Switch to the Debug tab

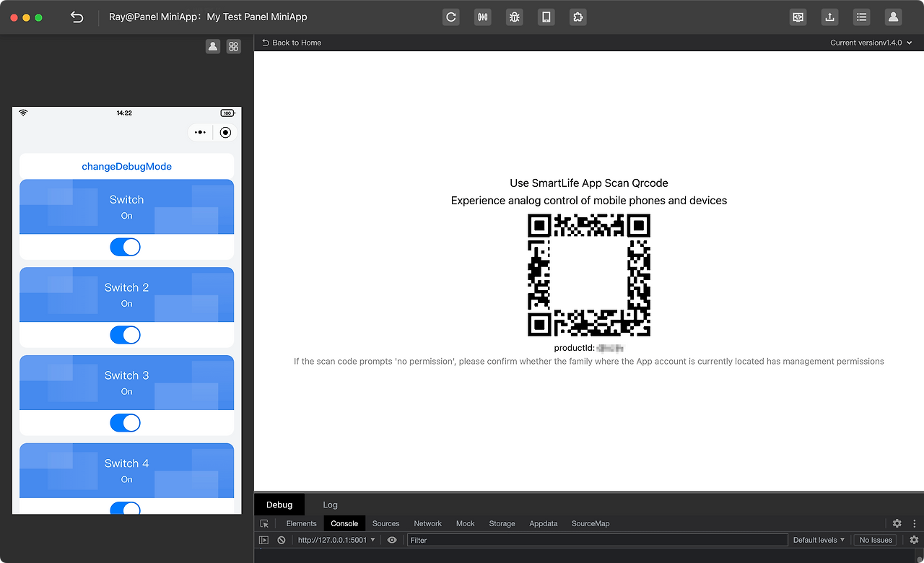coord(279,505)
